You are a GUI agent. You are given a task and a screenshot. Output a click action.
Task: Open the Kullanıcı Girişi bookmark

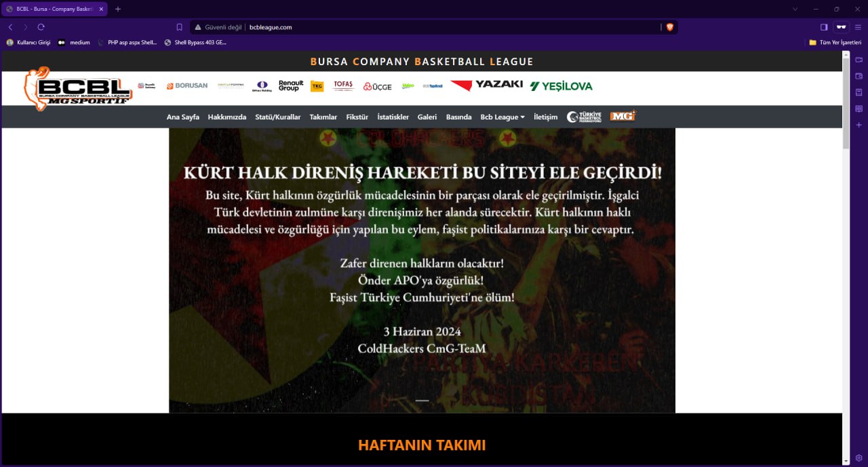pos(28,42)
